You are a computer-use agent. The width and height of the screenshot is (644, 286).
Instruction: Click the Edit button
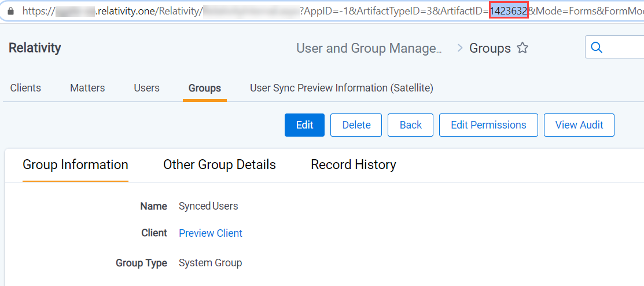click(304, 125)
